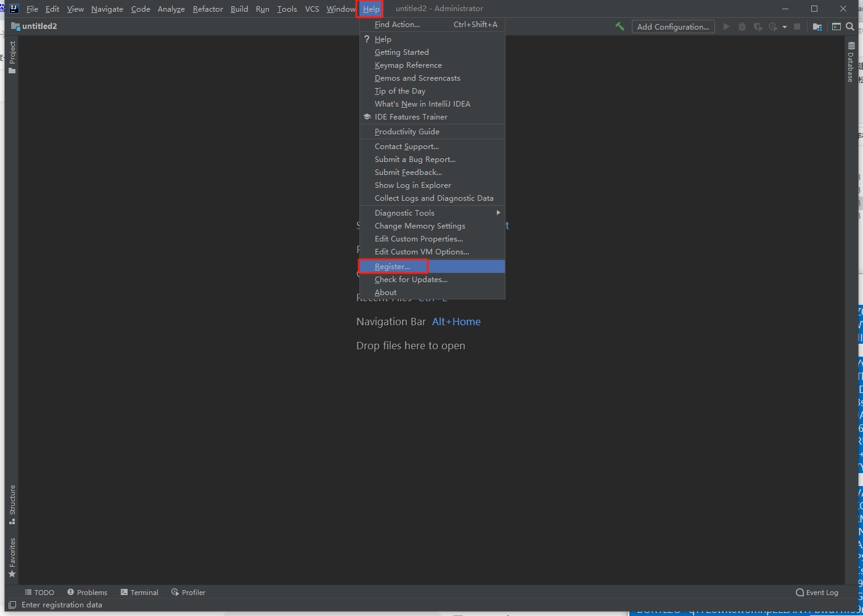863x616 pixels.
Task: Select Keymap Reference menu entry
Action: [x=432, y=65]
